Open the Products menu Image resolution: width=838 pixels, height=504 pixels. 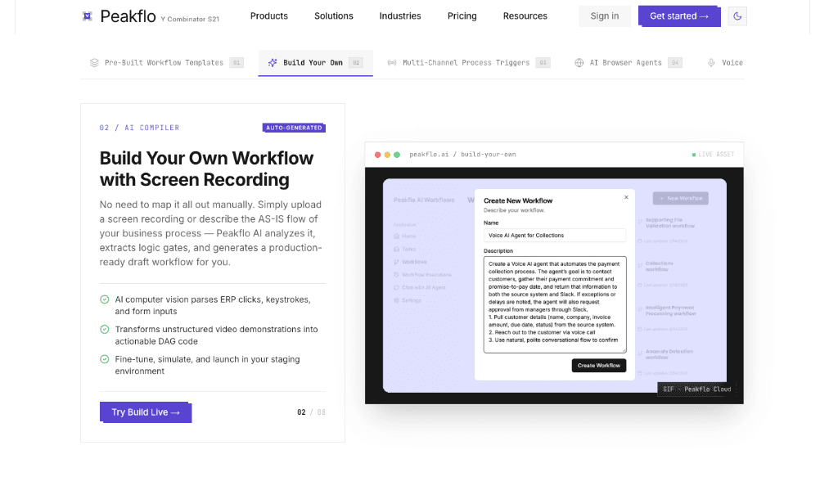(x=268, y=16)
